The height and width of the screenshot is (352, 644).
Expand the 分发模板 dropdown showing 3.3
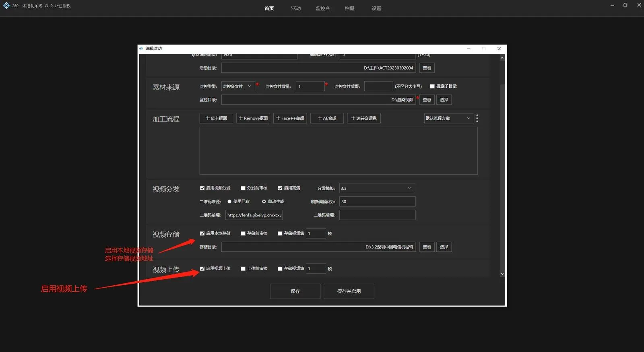(377, 188)
